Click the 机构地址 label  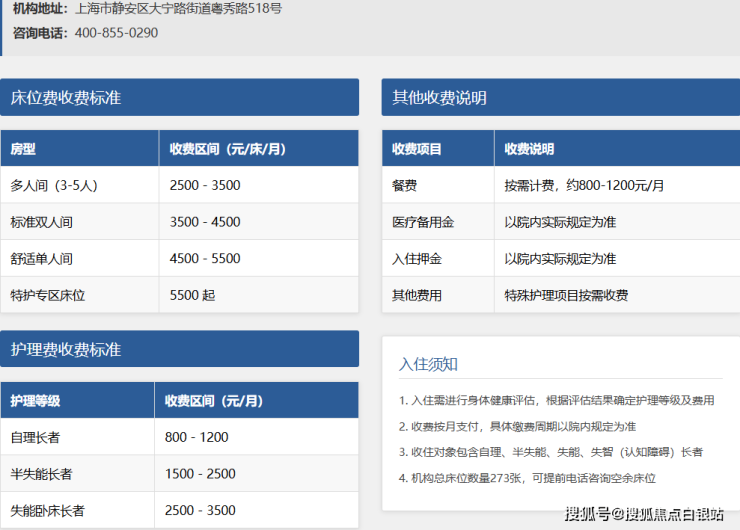(41, 8)
